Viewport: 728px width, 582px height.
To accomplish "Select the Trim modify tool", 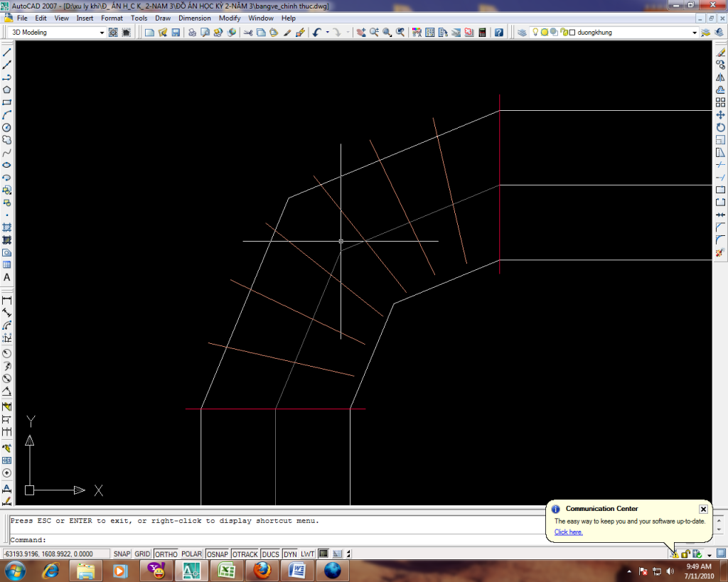I will pyautogui.click(x=720, y=166).
